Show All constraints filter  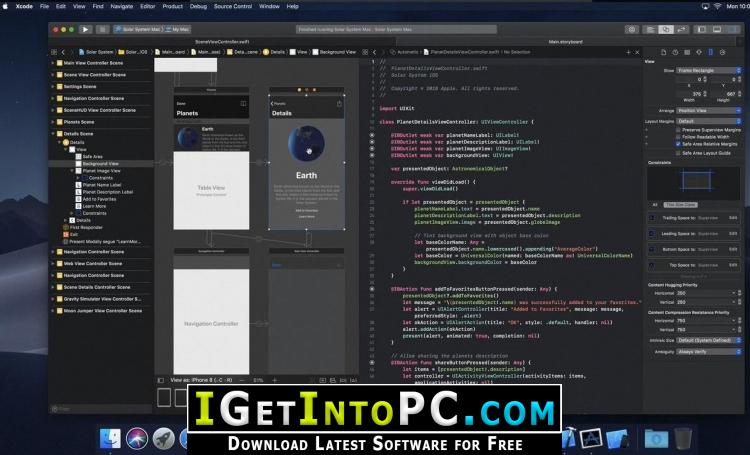pyautogui.click(x=655, y=205)
